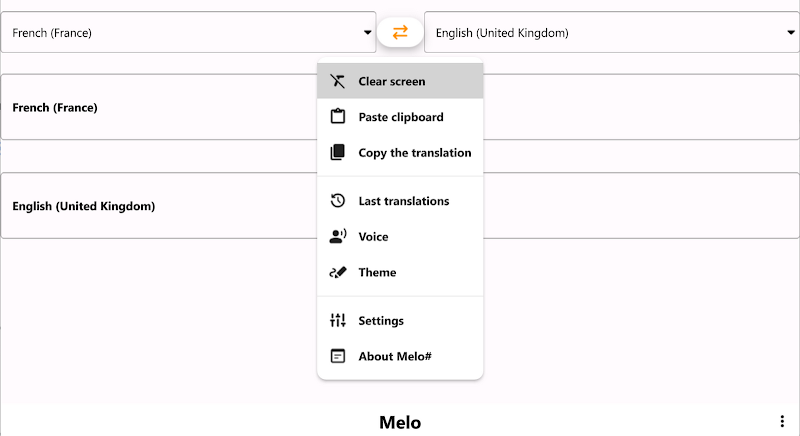Click the Copy the translation icon
The height and width of the screenshot is (436, 800).
(338, 153)
